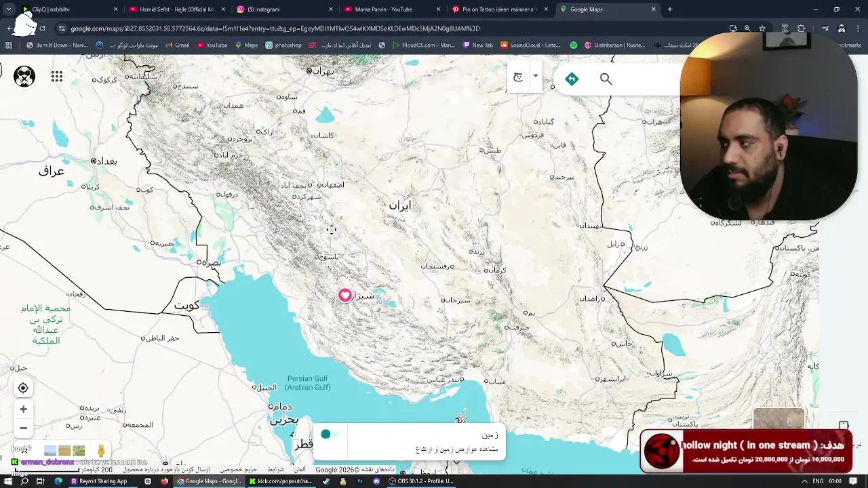Click the privacy (حریم خصوصی) footer link
The width and height of the screenshot is (868, 488).
click(x=239, y=469)
